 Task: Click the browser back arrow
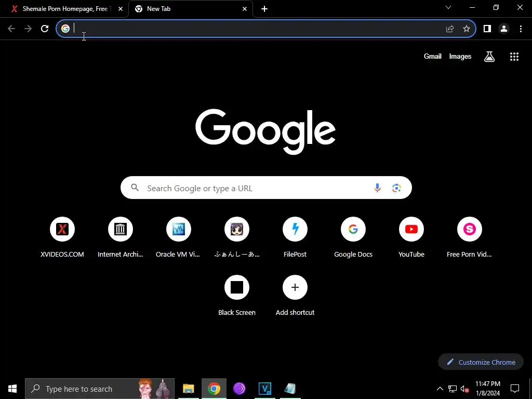click(11, 29)
